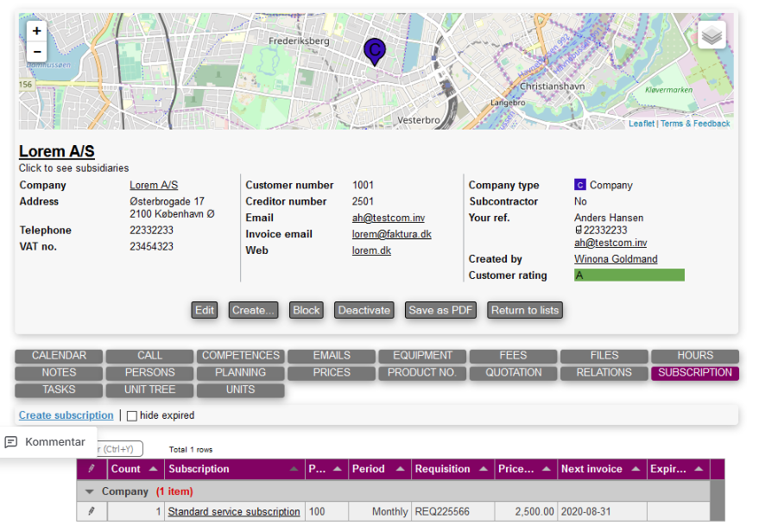
Task: Sort by the Period column
Action: (x=400, y=469)
